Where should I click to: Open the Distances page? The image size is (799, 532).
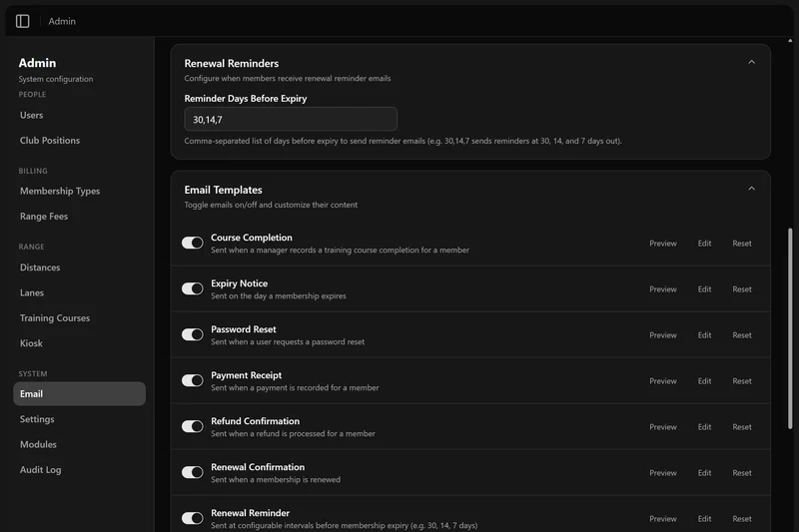coord(79,267)
